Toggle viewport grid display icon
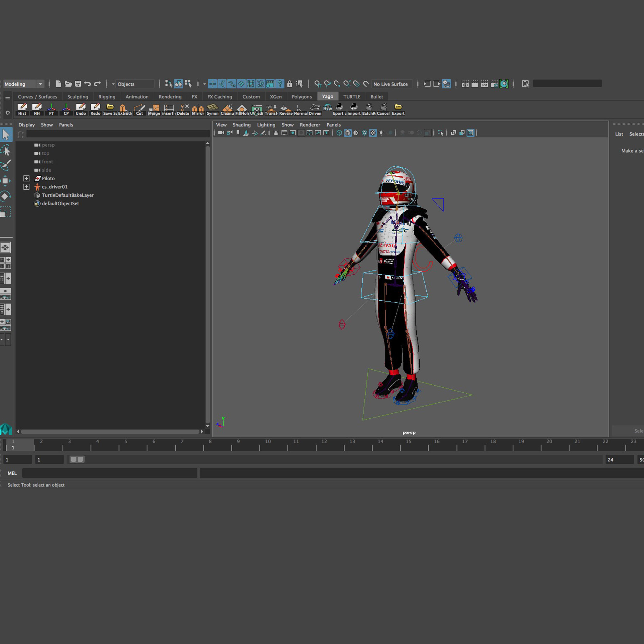 tap(276, 133)
